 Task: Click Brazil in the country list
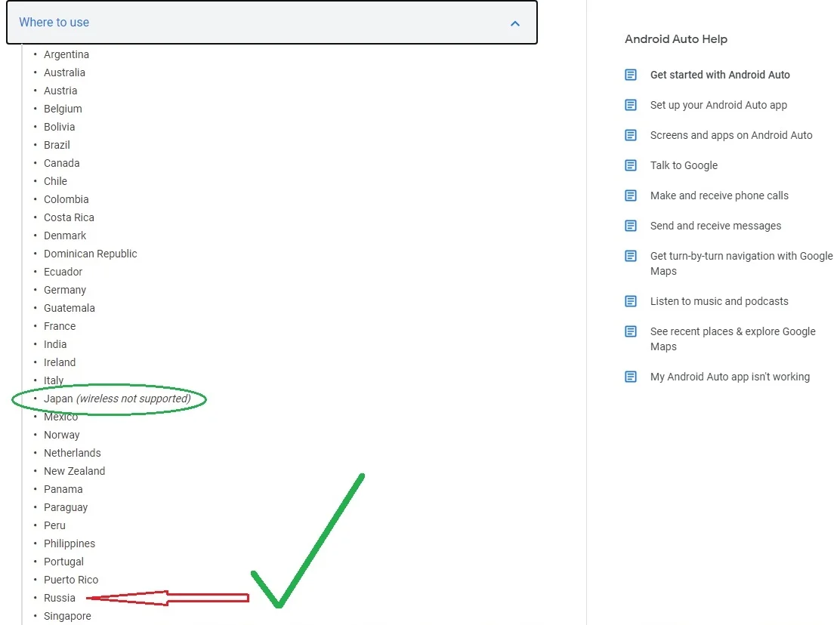coord(57,145)
